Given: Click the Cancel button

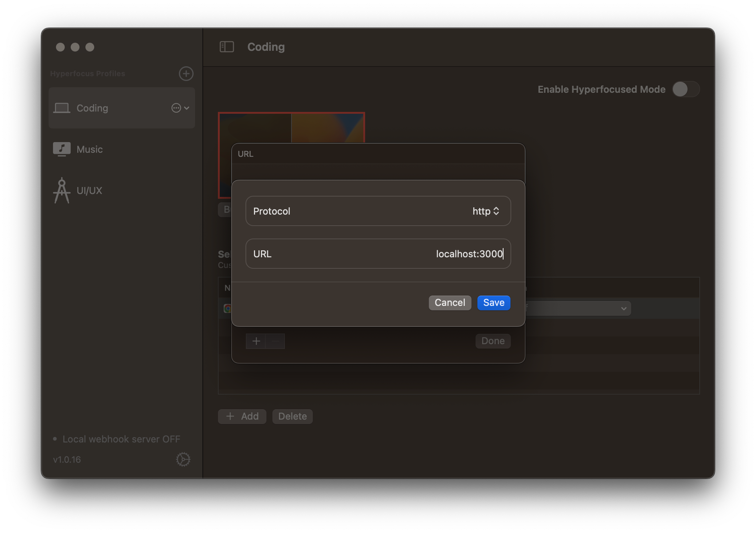Looking at the screenshot, I should coord(450,302).
